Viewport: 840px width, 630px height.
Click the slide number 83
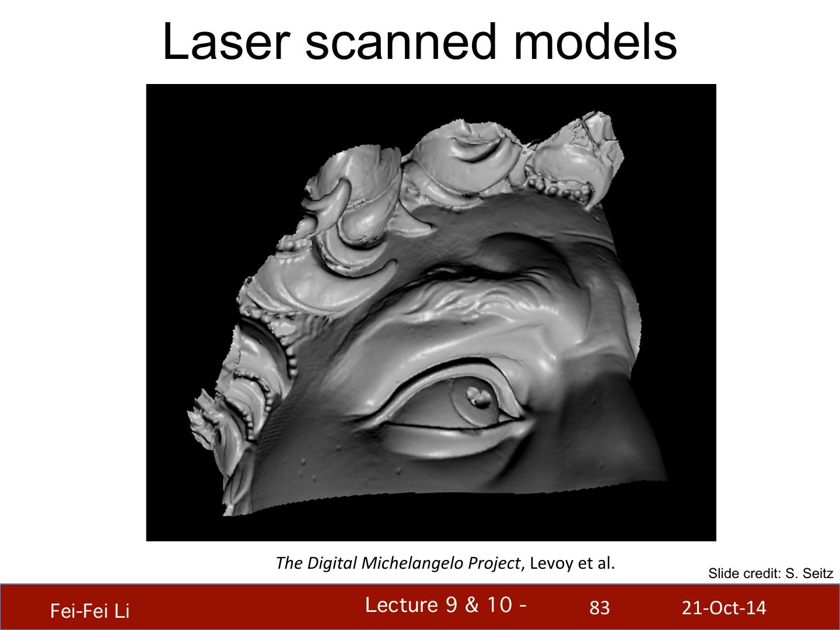pos(600,608)
